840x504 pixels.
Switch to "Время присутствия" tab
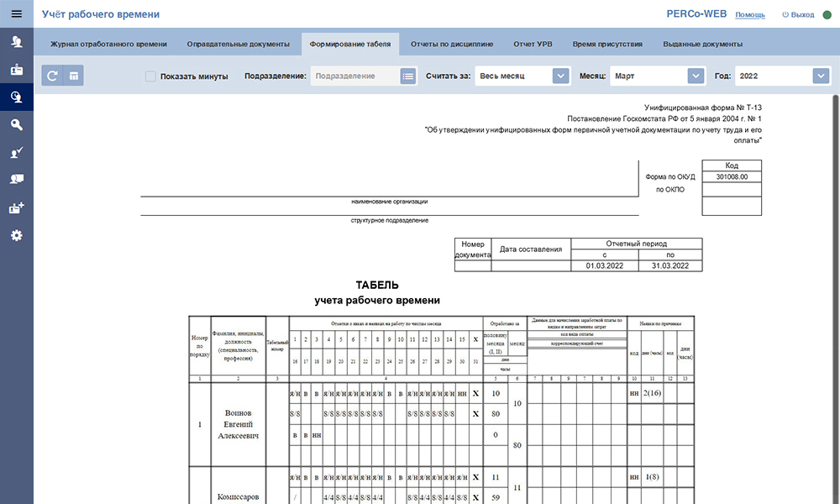(x=607, y=44)
